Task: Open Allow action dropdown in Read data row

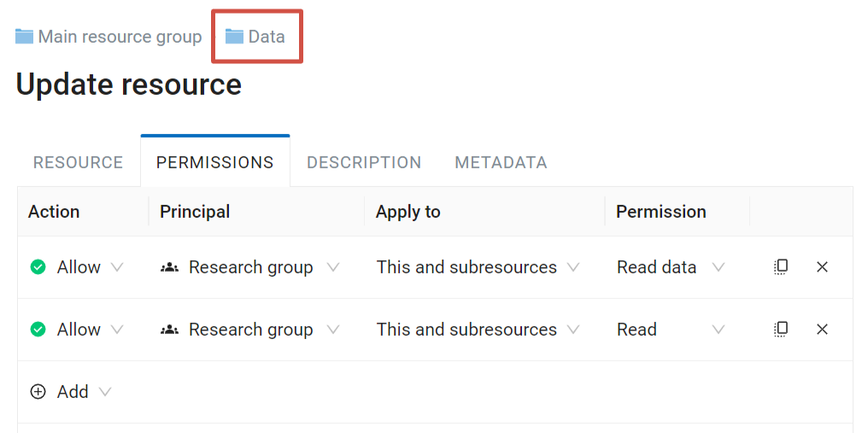Action: pyautogui.click(x=76, y=267)
